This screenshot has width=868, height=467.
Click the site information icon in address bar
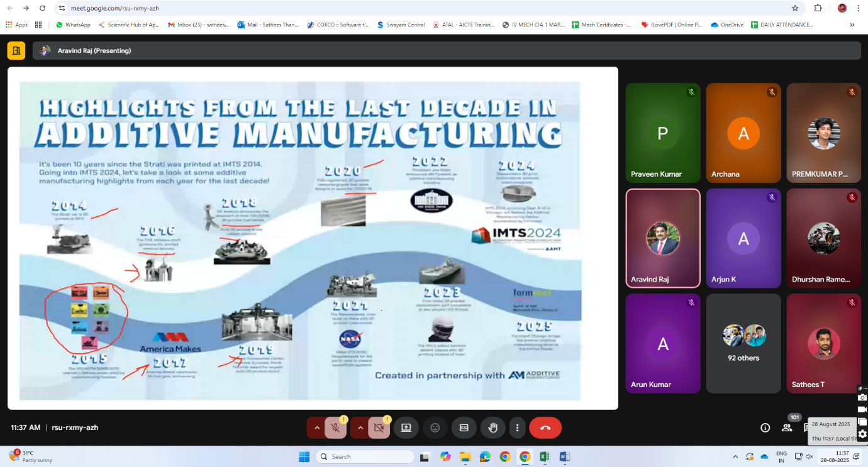tap(62, 8)
